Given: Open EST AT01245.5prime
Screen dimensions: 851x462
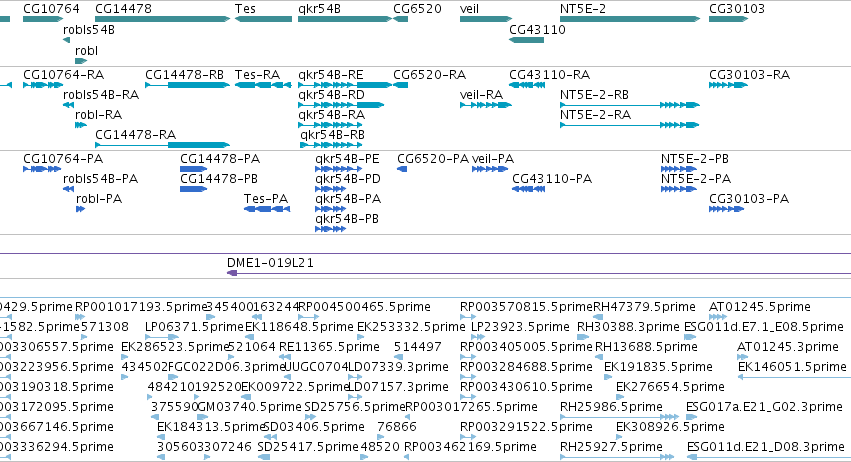Looking at the screenshot, I should coord(719,317).
